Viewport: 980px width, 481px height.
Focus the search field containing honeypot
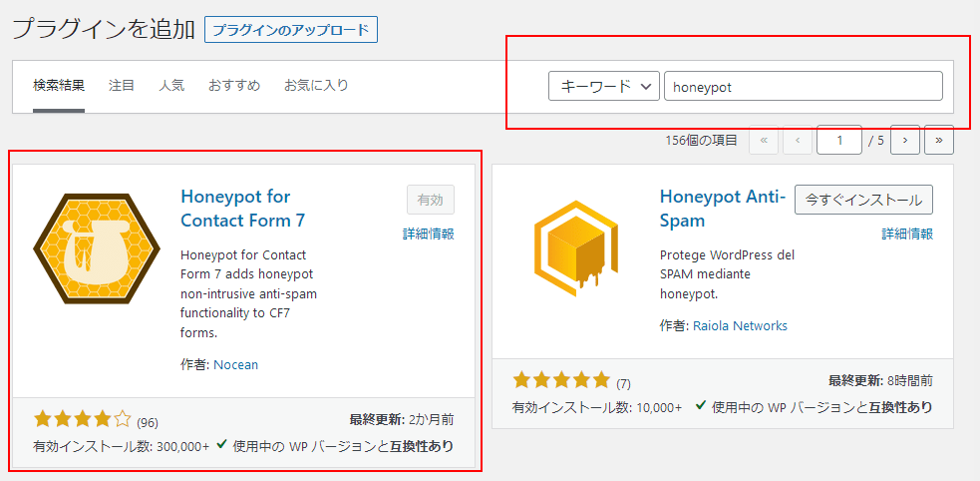[804, 86]
